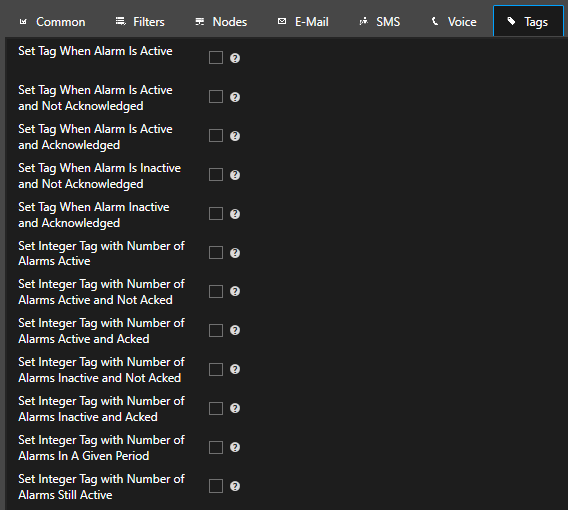Go to the Nodes tab

(221, 22)
